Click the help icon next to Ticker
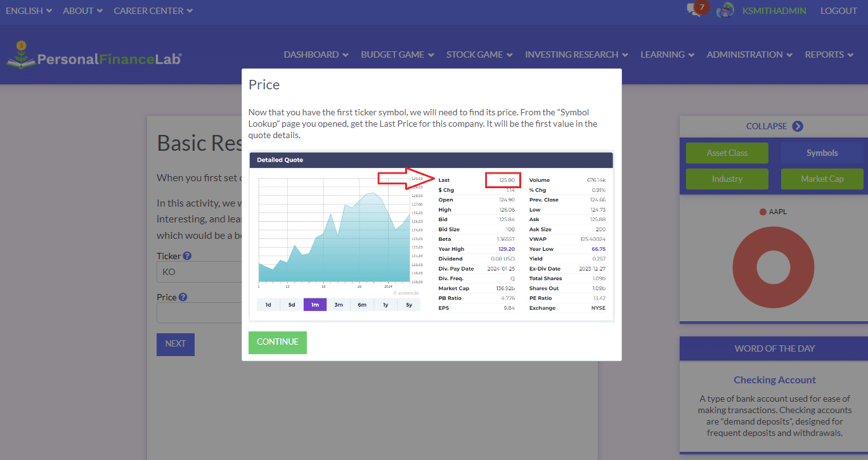Image resolution: width=868 pixels, height=460 pixels. click(188, 255)
